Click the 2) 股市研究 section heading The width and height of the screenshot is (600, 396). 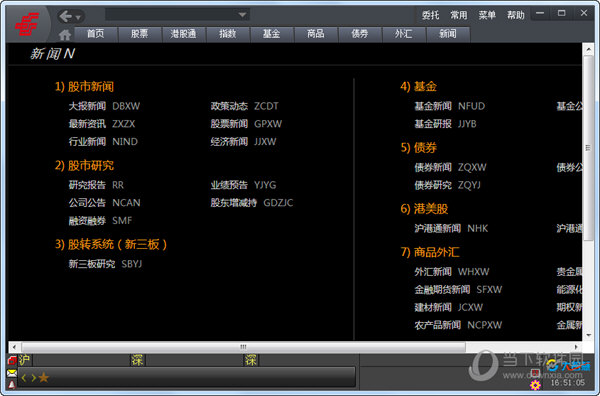[84, 165]
